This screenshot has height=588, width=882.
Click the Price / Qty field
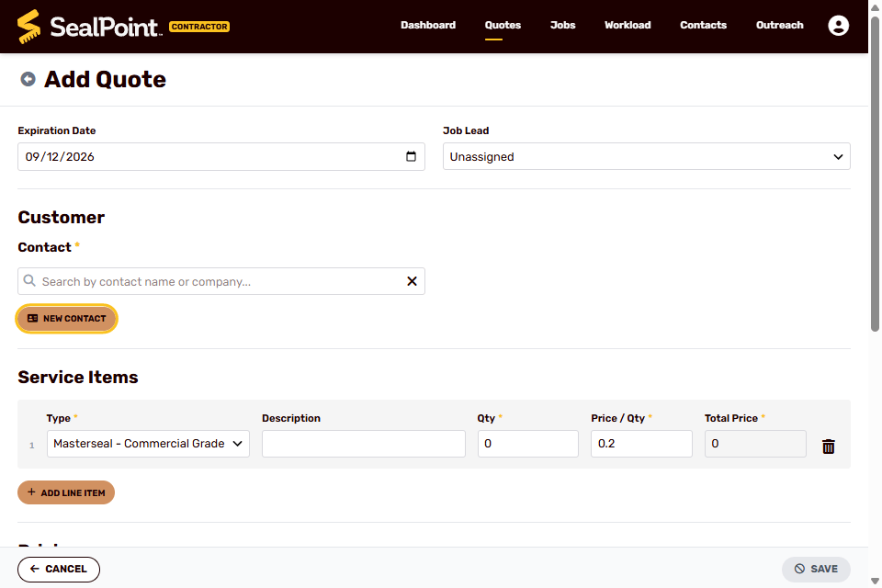641,444
